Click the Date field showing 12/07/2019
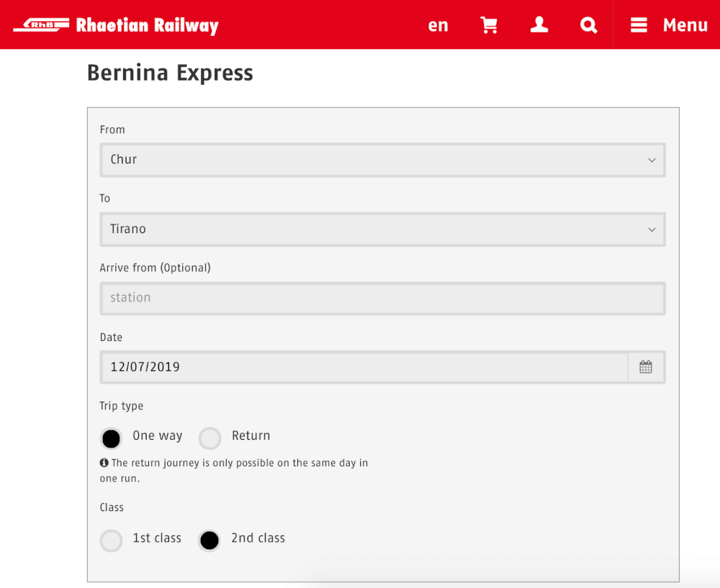 pos(364,367)
